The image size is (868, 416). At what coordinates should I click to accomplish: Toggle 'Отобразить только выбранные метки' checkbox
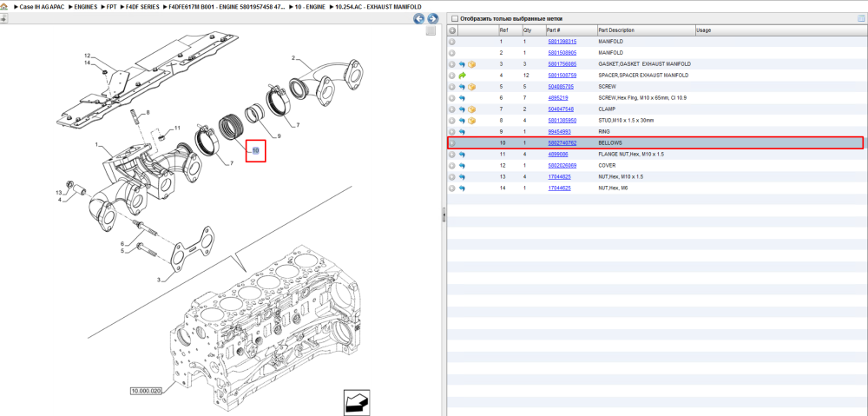coord(455,19)
